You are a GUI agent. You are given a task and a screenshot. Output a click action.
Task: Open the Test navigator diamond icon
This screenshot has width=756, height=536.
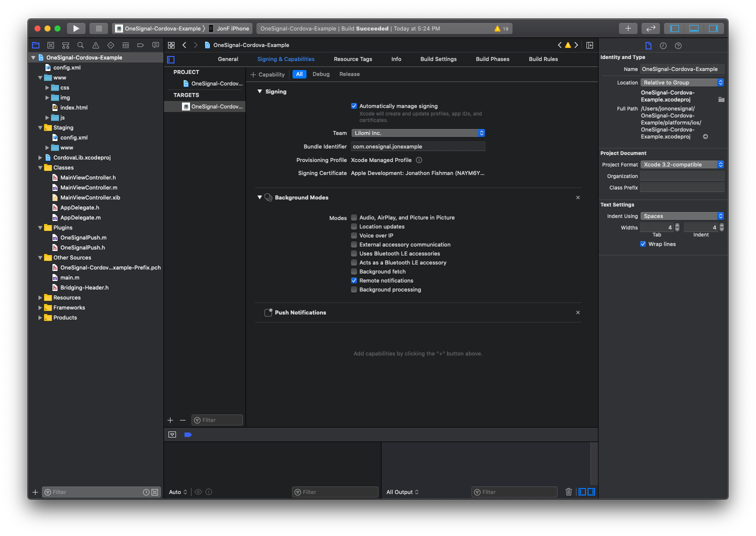(x=110, y=45)
